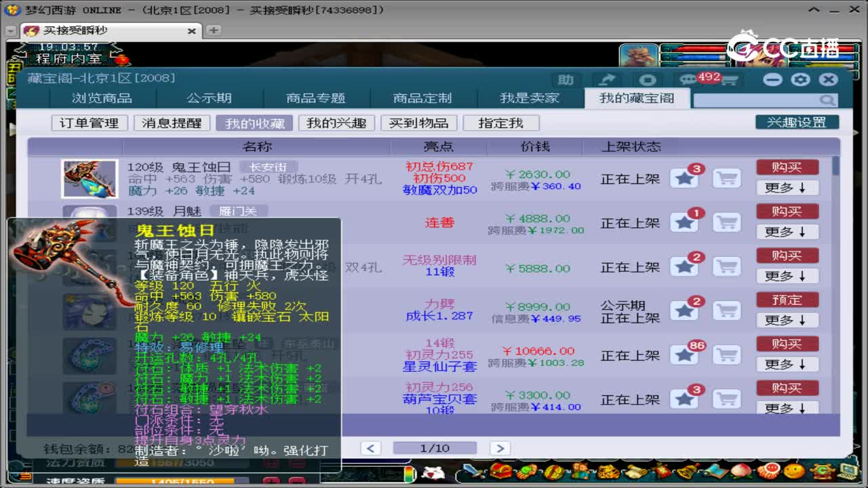
Task: Reserve ¥8999 item with 预定 button
Action: pos(787,300)
